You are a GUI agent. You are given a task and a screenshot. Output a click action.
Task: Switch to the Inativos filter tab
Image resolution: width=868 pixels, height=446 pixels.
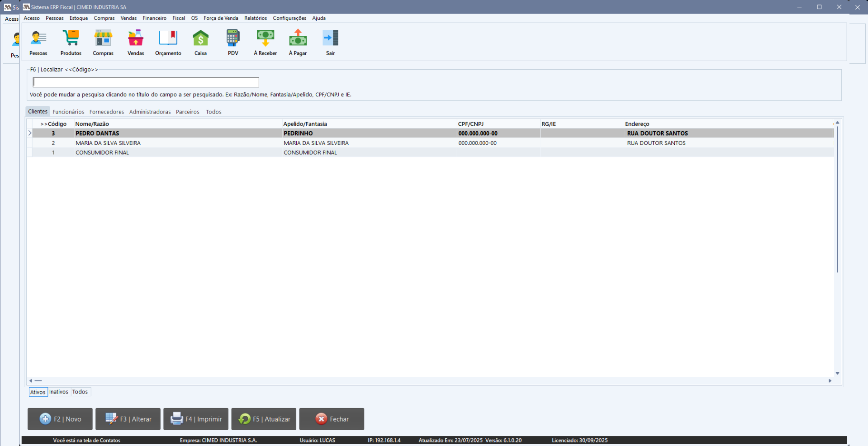pyautogui.click(x=59, y=392)
